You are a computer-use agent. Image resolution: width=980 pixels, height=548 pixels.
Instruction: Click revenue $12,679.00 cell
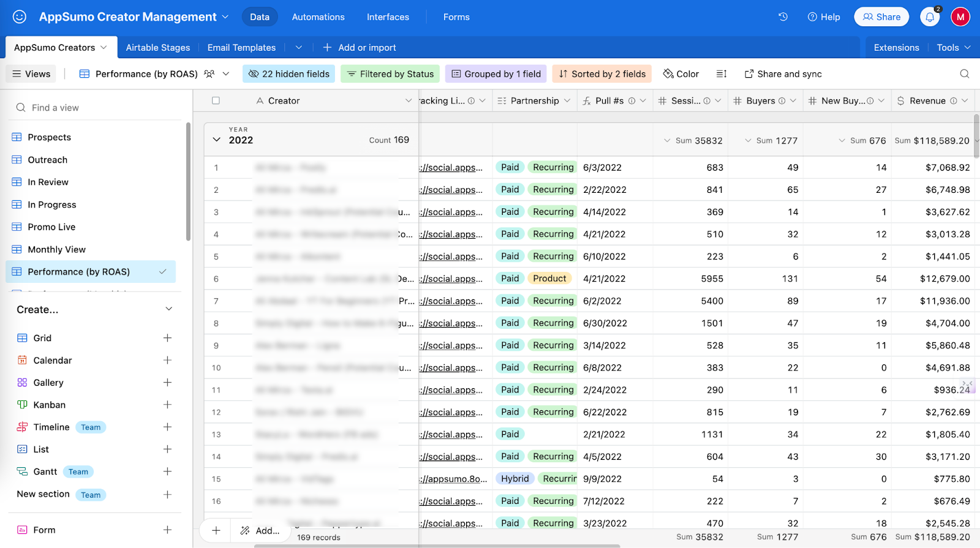tap(932, 279)
